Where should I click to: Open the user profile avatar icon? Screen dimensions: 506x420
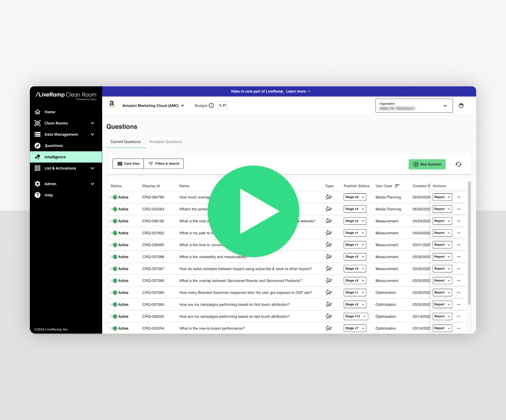coord(461,106)
